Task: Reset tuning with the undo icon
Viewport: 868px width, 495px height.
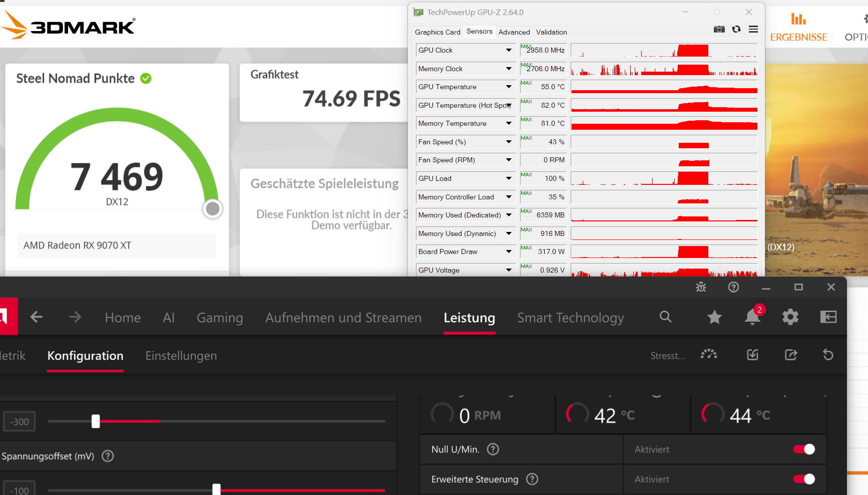Action: point(828,355)
